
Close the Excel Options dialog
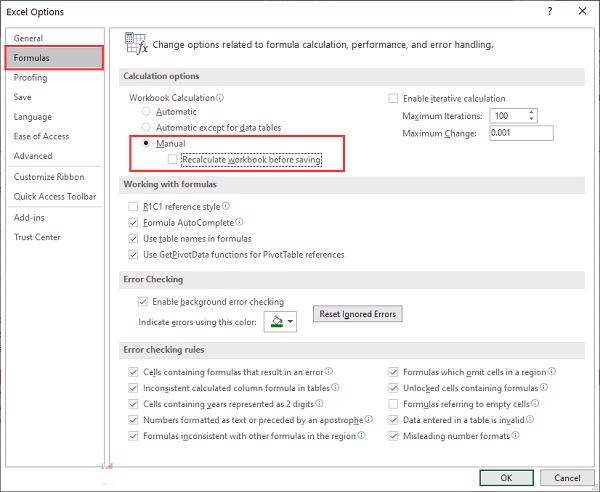click(x=582, y=11)
